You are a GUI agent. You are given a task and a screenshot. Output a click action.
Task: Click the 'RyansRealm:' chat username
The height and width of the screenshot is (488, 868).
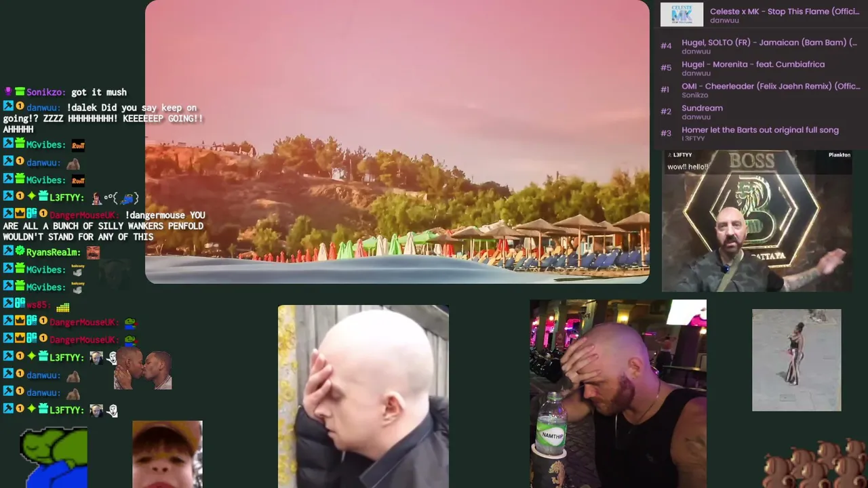pos(54,252)
